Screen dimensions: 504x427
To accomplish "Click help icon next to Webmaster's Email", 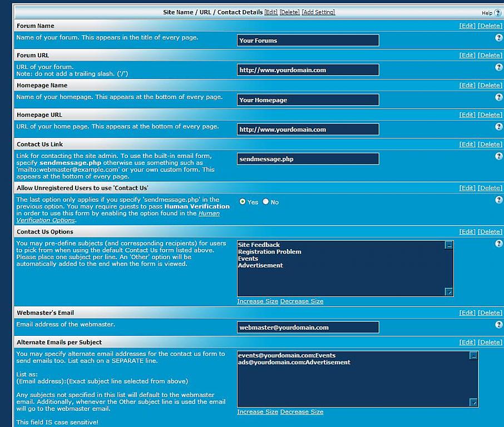I will pos(498,324).
